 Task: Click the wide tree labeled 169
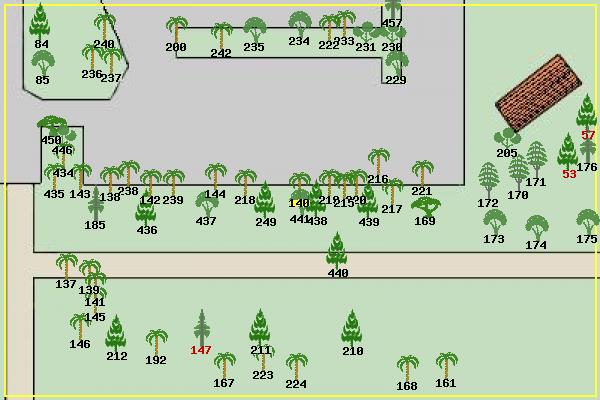(425, 205)
